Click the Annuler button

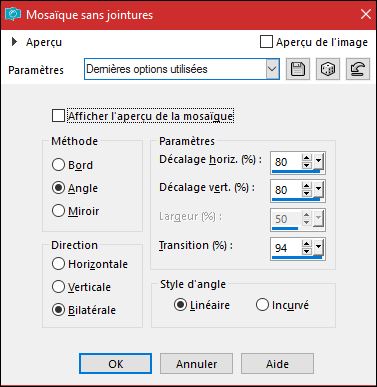[196, 364]
